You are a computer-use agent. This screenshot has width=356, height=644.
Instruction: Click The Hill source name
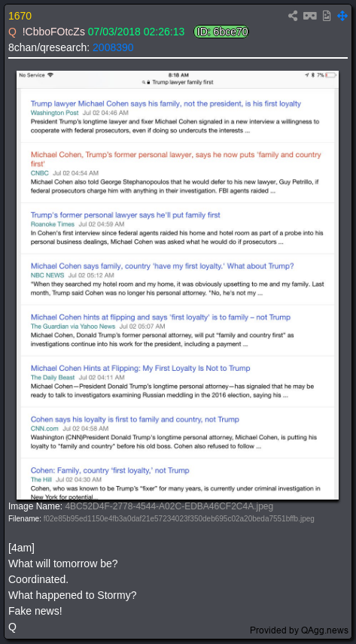click(x=41, y=479)
